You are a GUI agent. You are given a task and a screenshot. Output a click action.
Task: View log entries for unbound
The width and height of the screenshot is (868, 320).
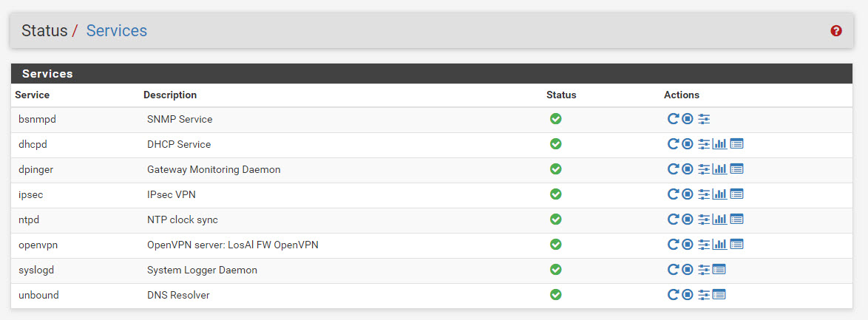719,295
